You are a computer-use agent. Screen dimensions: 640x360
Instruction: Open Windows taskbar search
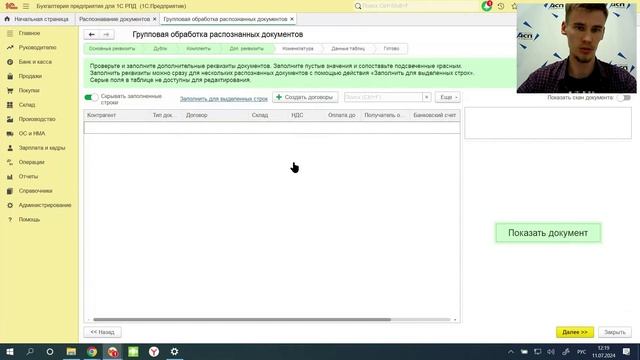(30, 351)
